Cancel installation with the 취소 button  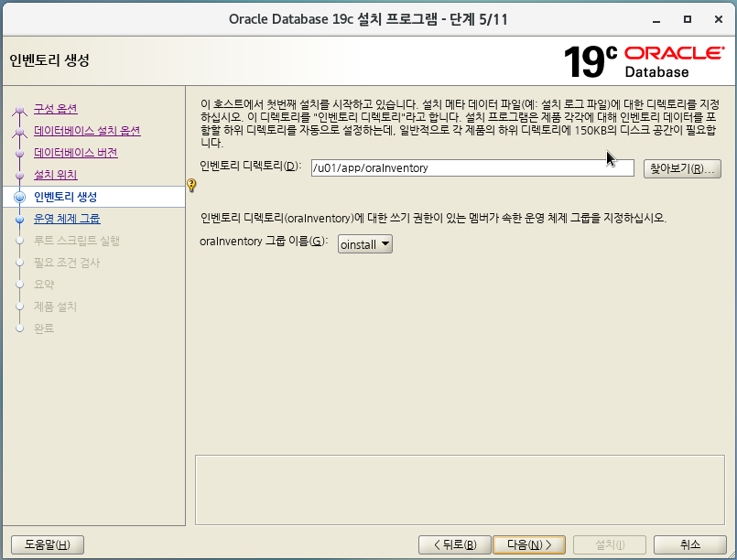690,545
